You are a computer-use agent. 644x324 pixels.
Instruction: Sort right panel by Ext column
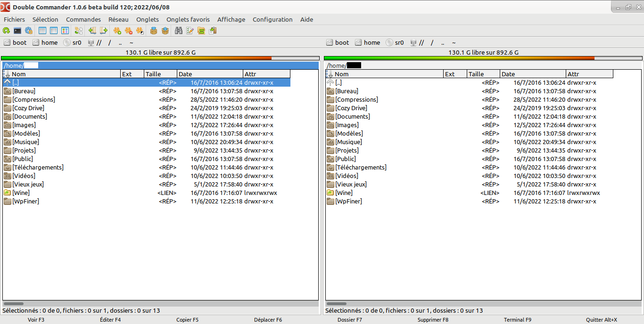[x=455, y=74]
